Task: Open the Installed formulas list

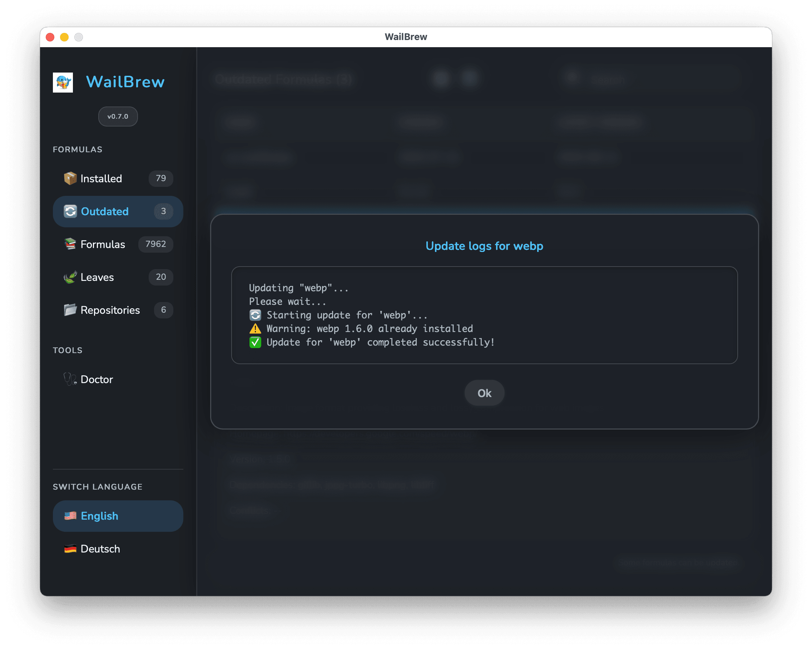Action: point(118,178)
